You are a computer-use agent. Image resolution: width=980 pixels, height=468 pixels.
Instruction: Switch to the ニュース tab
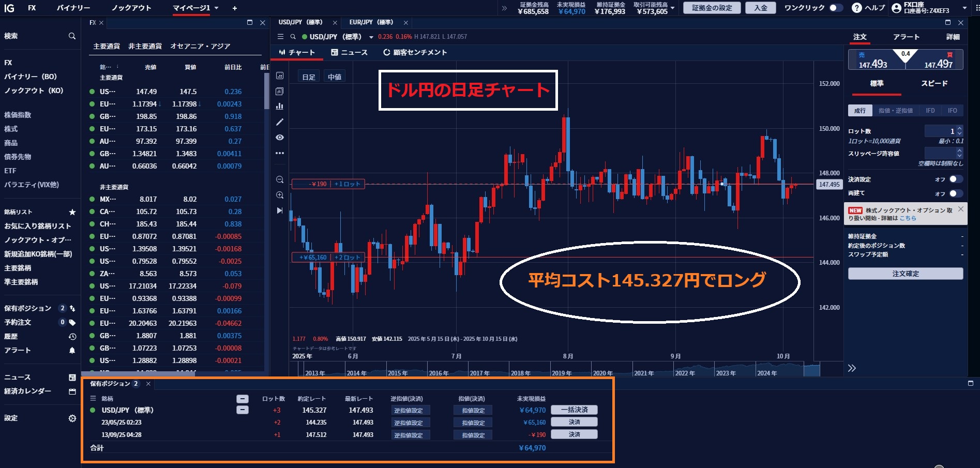[349, 52]
